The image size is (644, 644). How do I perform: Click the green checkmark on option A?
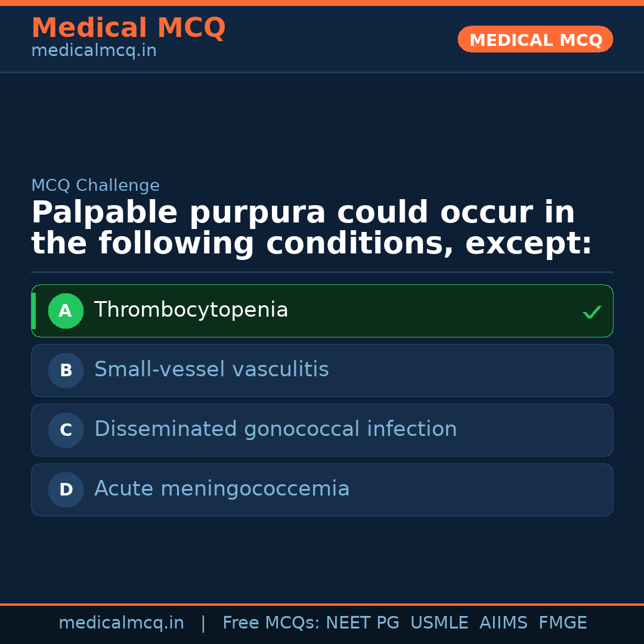coord(592,312)
